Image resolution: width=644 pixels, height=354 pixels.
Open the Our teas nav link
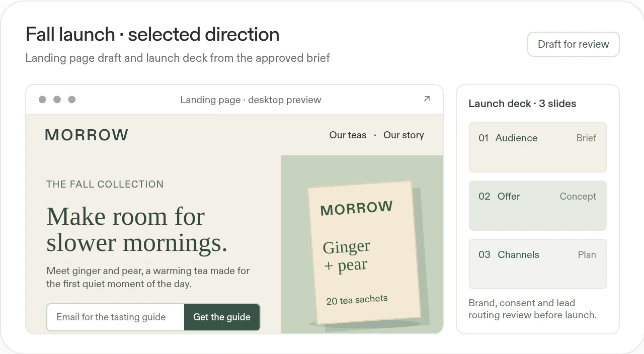(348, 135)
